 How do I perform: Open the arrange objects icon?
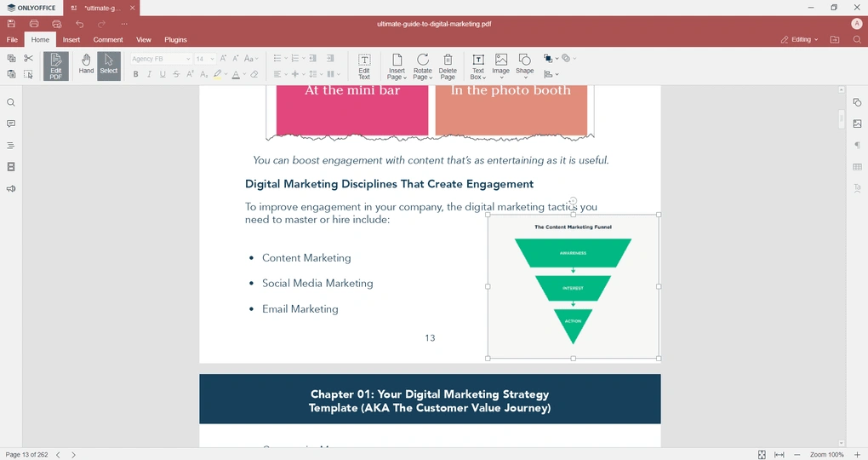click(x=548, y=58)
